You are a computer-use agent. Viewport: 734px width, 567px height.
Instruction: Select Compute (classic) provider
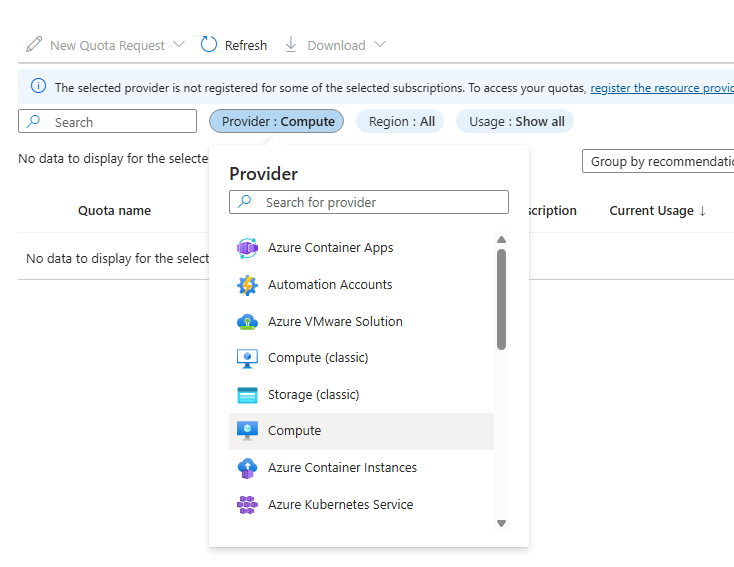click(361, 358)
